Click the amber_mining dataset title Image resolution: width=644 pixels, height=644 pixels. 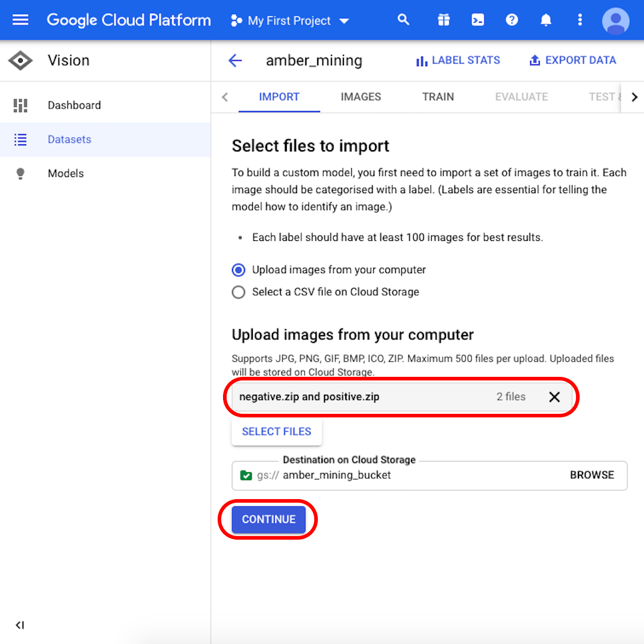coord(314,61)
